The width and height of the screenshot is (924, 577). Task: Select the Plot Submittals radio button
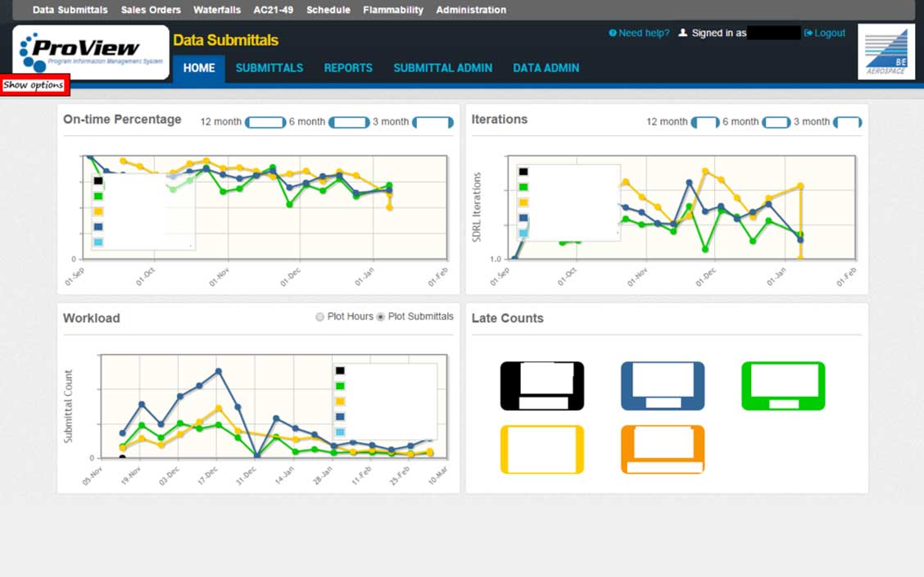pyautogui.click(x=381, y=317)
